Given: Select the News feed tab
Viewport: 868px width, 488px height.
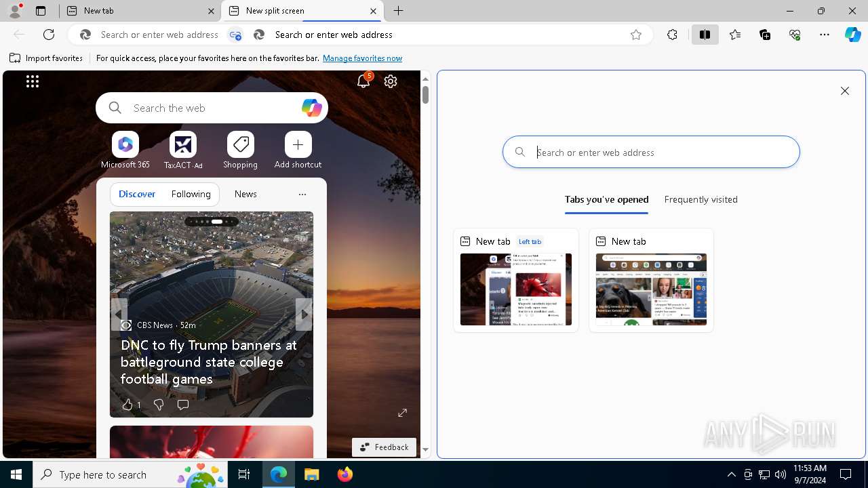Looking at the screenshot, I should pyautogui.click(x=245, y=194).
